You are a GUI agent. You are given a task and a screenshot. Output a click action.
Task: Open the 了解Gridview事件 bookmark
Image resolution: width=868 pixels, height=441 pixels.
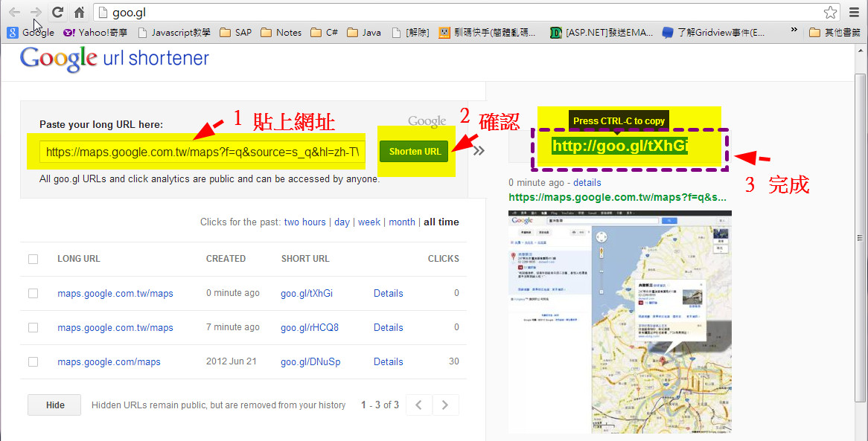[x=714, y=33]
